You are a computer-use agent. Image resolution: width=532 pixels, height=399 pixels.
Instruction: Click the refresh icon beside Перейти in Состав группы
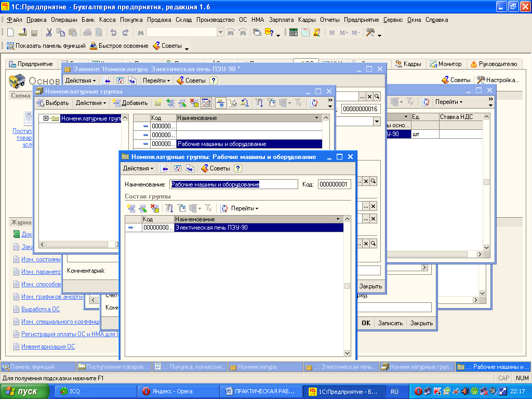[x=224, y=208]
